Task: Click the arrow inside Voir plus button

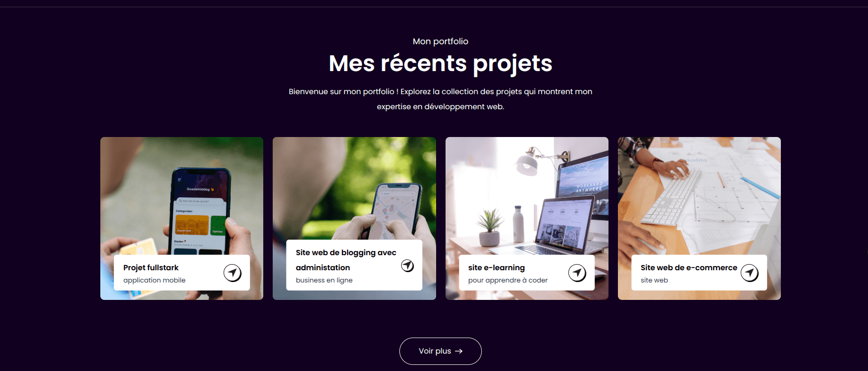Action: coord(459,351)
